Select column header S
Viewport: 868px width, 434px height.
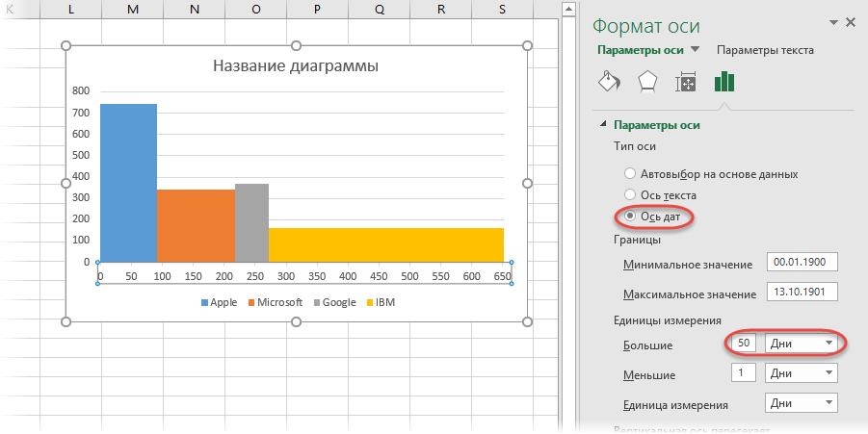[x=502, y=10]
